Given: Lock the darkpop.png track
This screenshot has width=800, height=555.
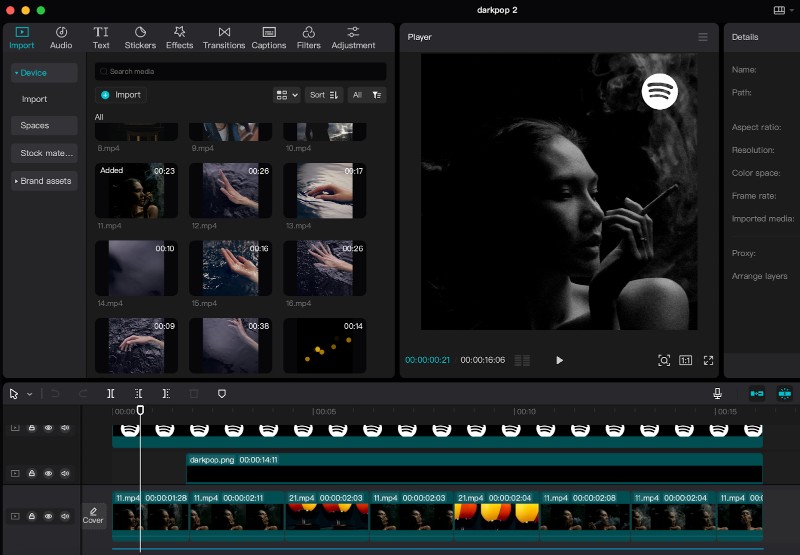Looking at the screenshot, I should [x=32, y=473].
